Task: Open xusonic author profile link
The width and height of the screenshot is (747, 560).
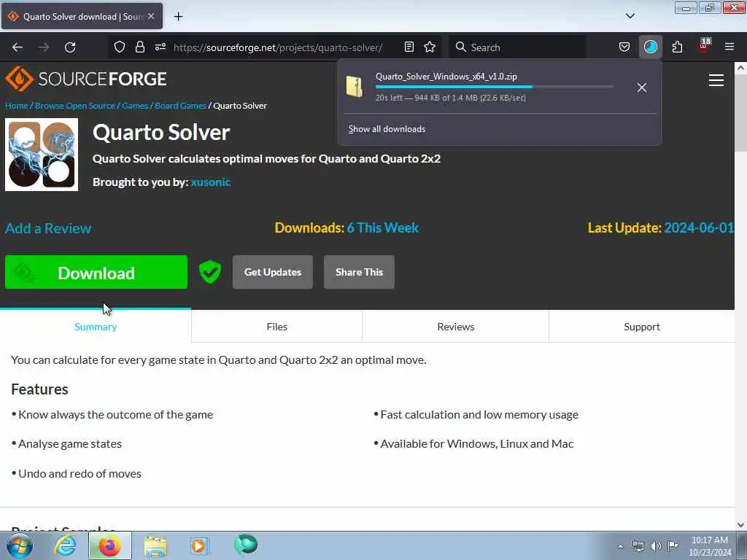Action: pos(211,182)
